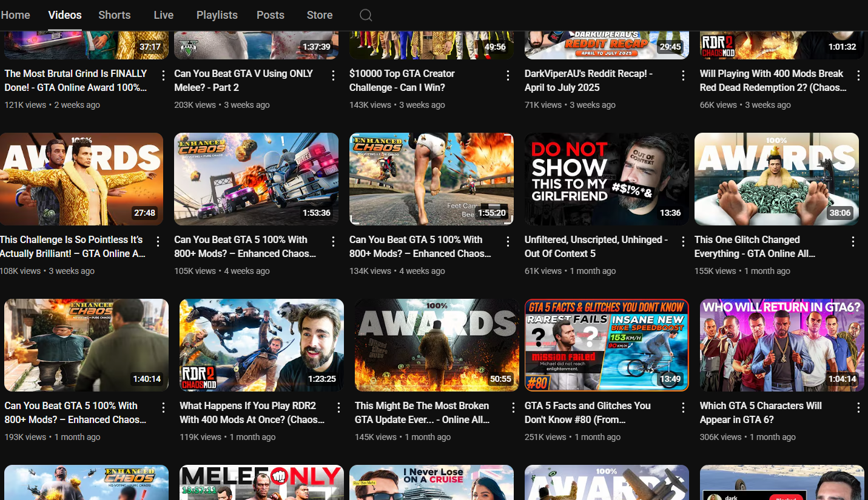
Task: Open title 'Which GTA 5 Characters Will Appear in GTA 6?'
Action: point(761,413)
